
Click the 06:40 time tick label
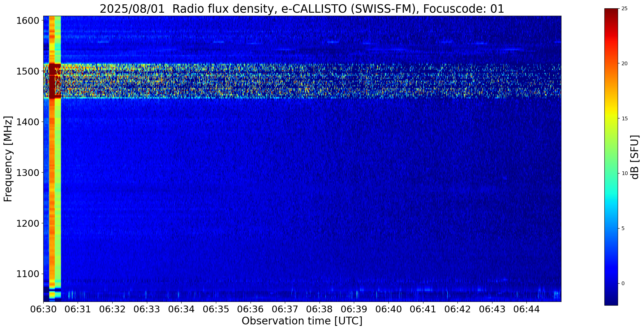tap(389, 309)
